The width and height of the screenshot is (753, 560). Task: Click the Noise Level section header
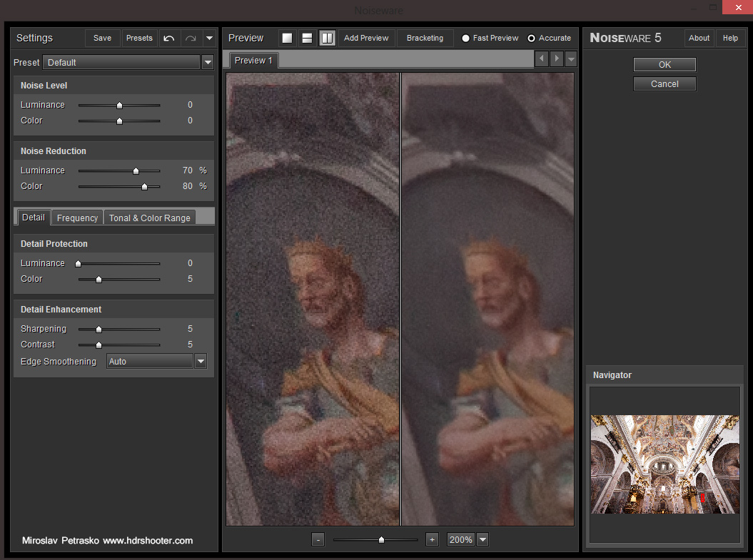tap(113, 86)
